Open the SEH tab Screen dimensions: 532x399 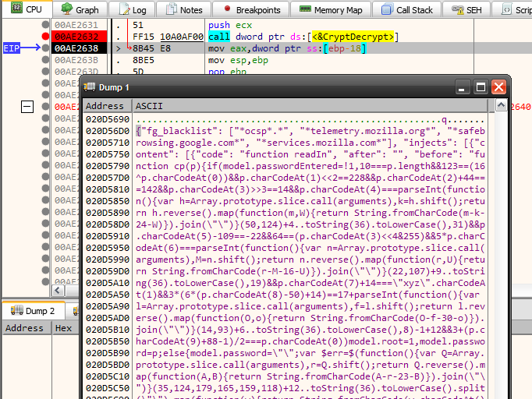click(466, 10)
